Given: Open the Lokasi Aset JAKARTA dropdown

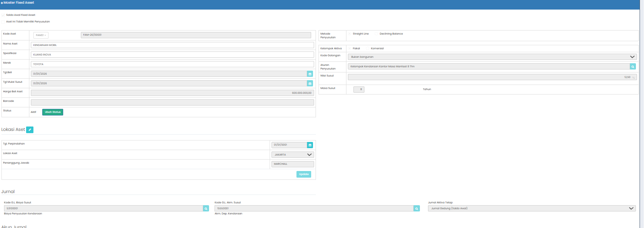Looking at the screenshot, I should click(x=293, y=155).
